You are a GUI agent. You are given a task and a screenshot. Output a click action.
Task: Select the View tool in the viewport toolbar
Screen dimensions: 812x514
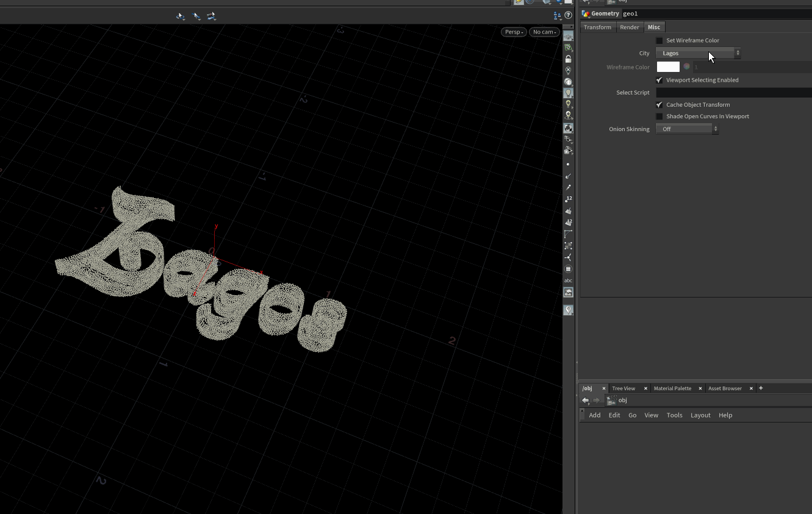[181, 16]
